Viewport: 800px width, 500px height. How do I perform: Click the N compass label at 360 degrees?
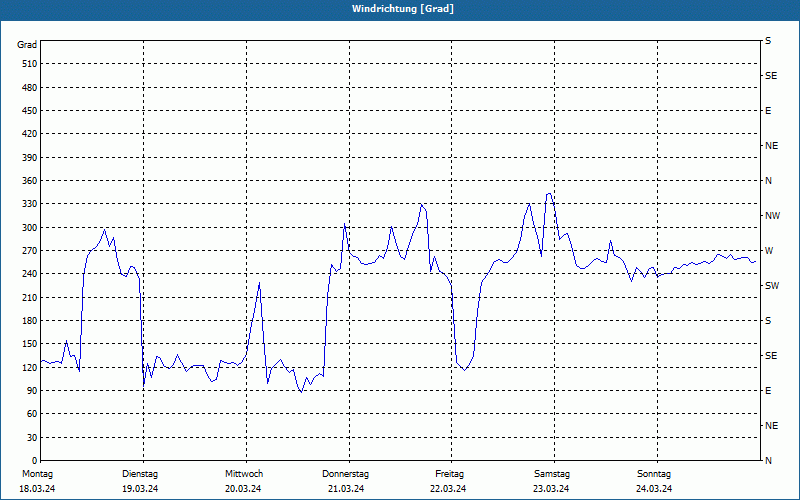768,181
